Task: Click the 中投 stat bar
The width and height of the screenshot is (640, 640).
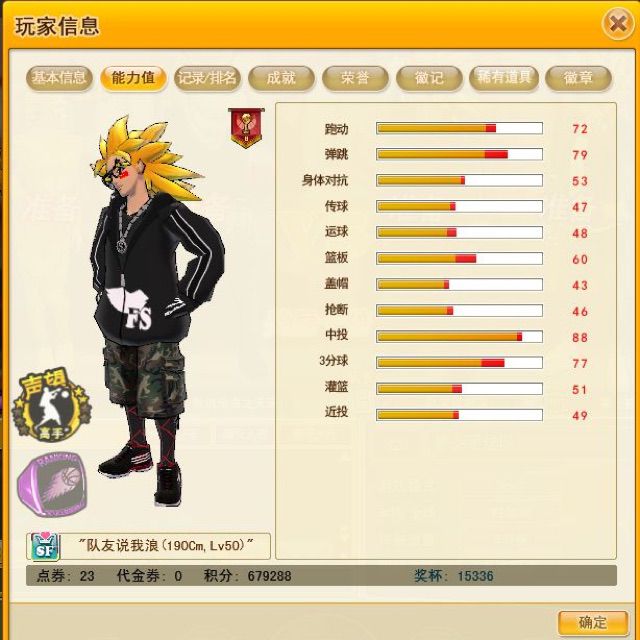Action: pyautogui.click(x=459, y=337)
